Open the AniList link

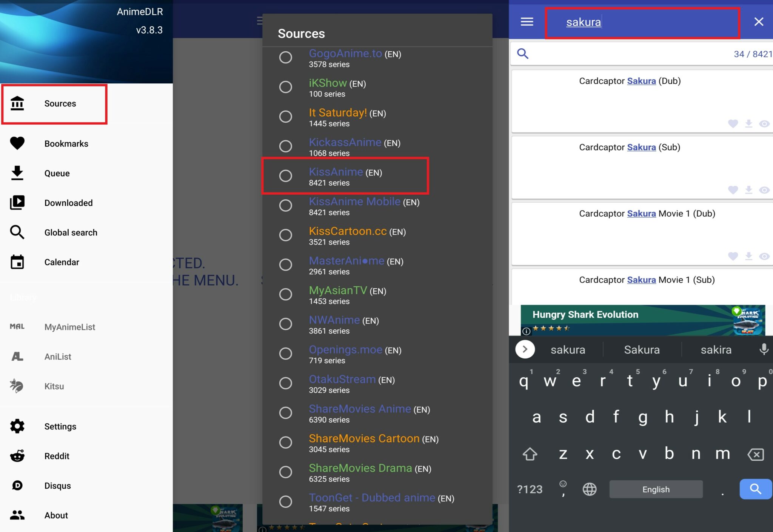pos(86,357)
